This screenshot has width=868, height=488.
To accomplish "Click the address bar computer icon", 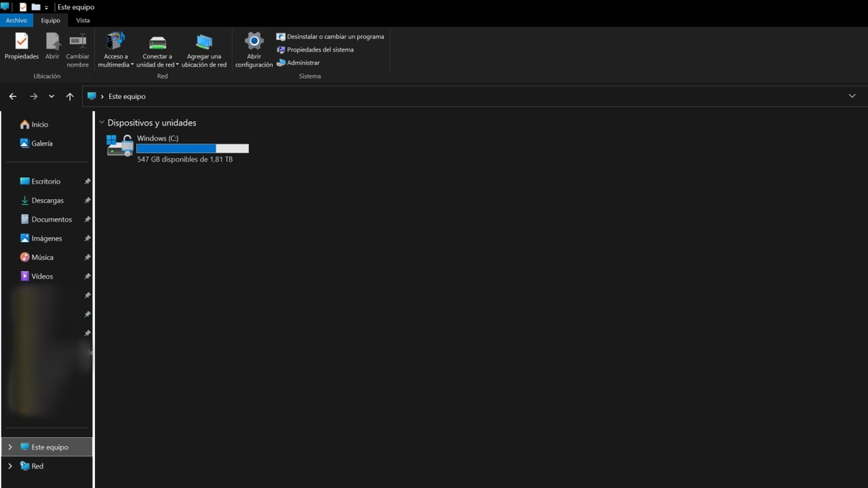I will 92,96.
